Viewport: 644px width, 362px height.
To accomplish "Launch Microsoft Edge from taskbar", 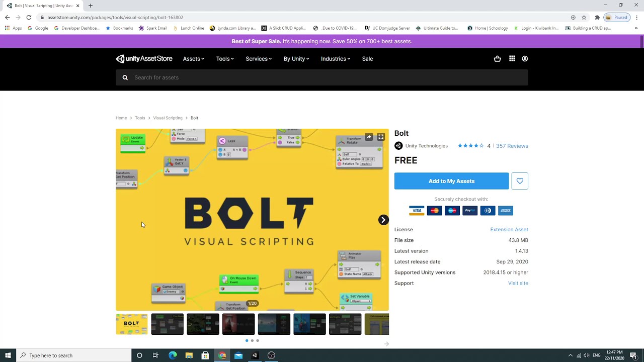I will [x=173, y=355].
